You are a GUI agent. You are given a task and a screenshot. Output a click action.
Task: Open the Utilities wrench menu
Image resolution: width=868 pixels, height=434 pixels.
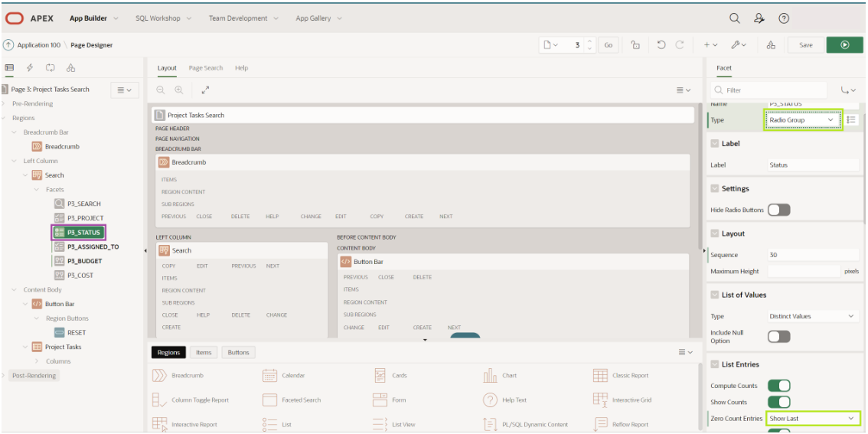coord(739,45)
